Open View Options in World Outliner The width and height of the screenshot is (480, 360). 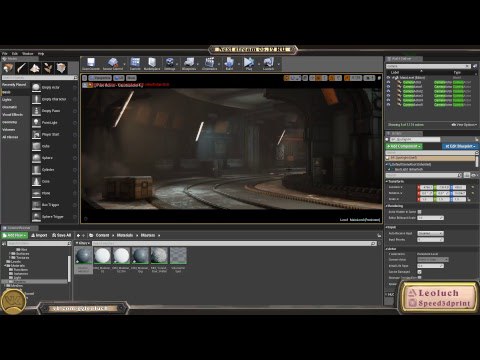click(464, 125)
